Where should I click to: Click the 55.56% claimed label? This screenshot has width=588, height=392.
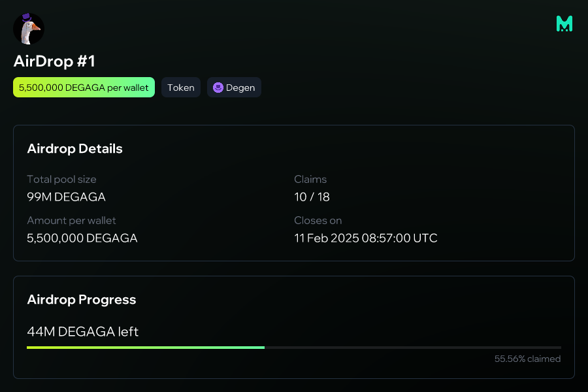tap(528, 359)
